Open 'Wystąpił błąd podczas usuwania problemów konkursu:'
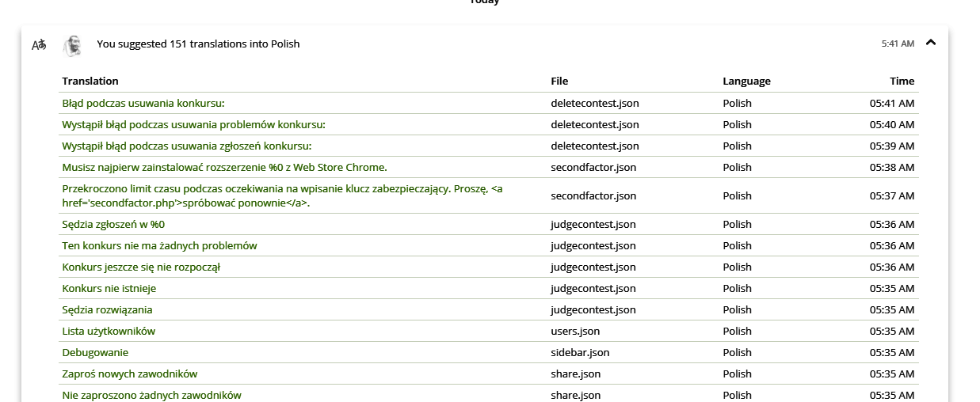 pyautogui.click(x=194, y=124)
